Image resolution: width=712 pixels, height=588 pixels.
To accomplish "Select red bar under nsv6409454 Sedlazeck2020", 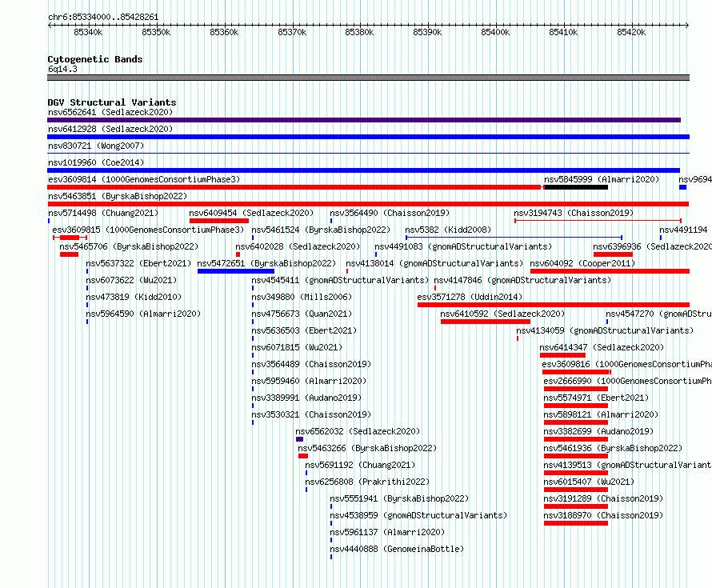I will click(219, 221).
